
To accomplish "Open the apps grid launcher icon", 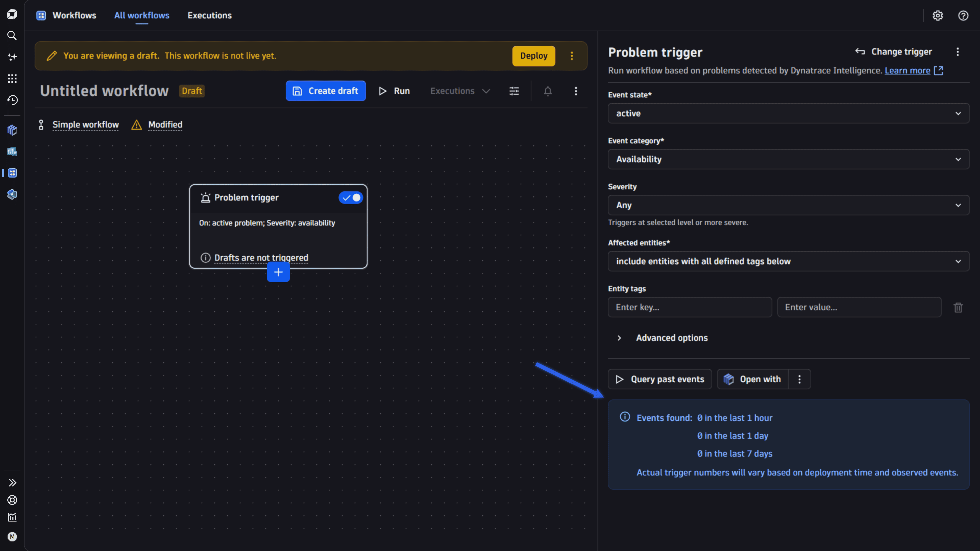I will (x=12, y=79).
